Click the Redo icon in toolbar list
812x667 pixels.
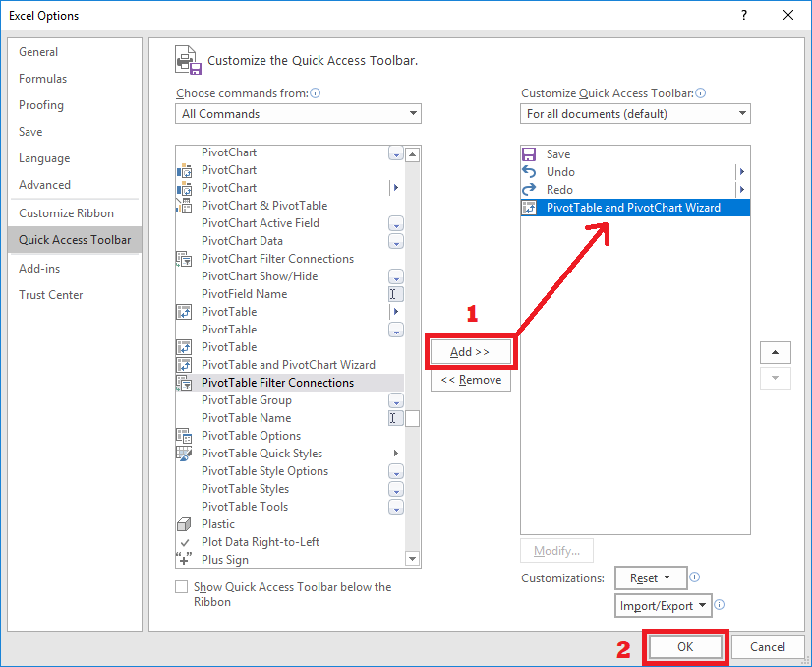pyautogui.click(x=529, y=190)
